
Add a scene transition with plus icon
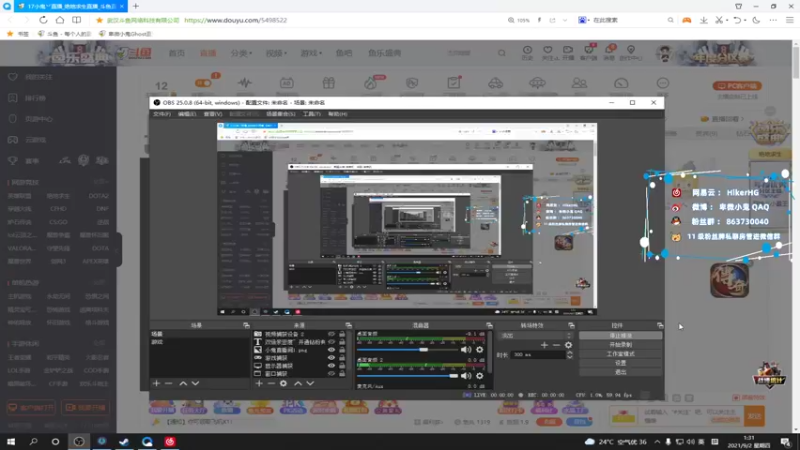click(x=544, y=345)
